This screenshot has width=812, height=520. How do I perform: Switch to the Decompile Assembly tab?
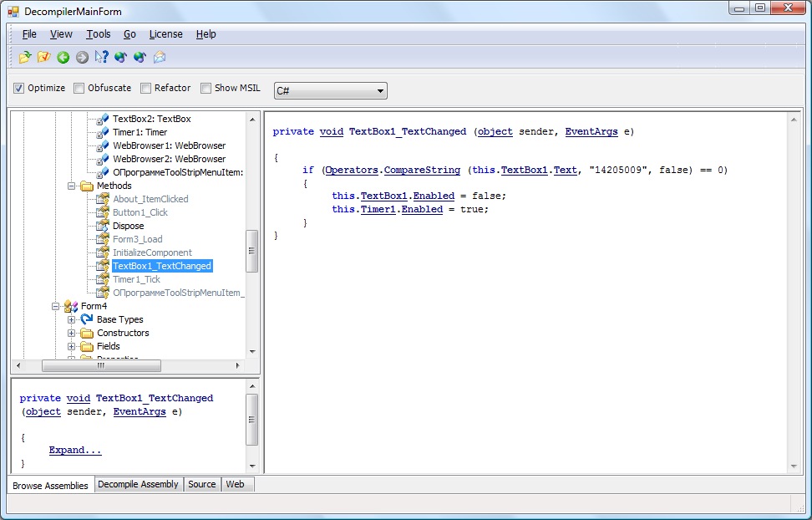click(x=139, y=484)
